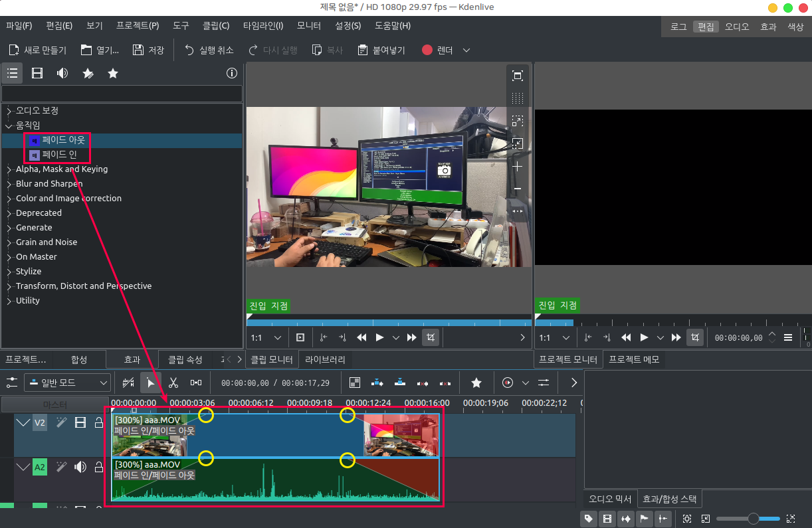Select the spacer tool in timeline toolbar
The height and width of the screenshot is (528, 812).
[196, 383]
